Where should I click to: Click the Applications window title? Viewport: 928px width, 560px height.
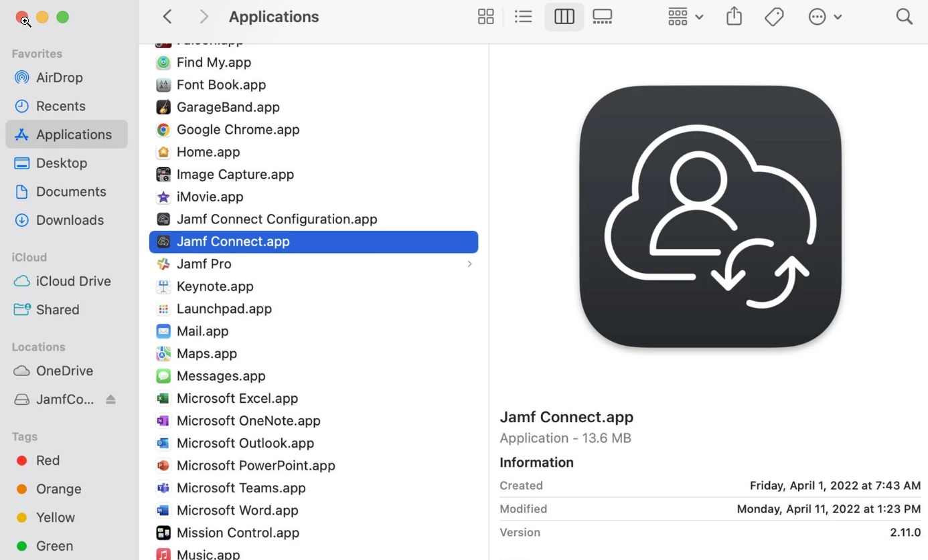[x=274, y=17]
